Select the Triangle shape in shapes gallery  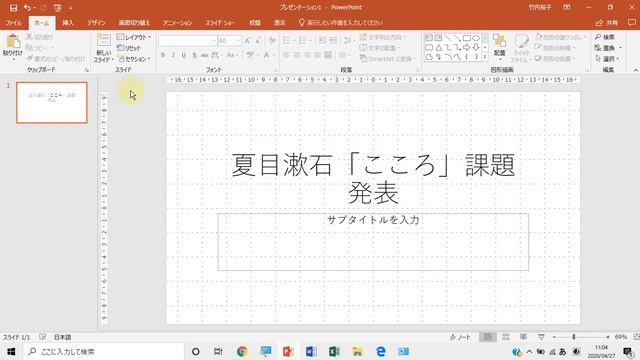point(439,48)
